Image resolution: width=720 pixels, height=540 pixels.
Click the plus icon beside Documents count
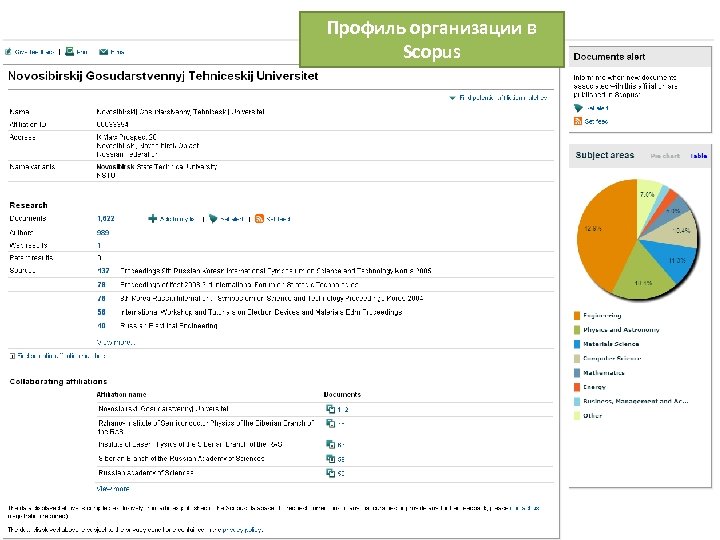(x=152, y=219)
